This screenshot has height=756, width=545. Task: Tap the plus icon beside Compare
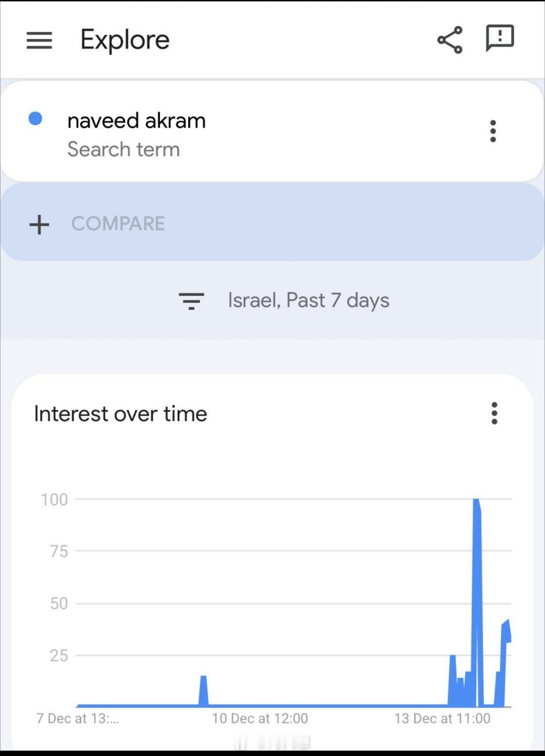pos(39,225)
